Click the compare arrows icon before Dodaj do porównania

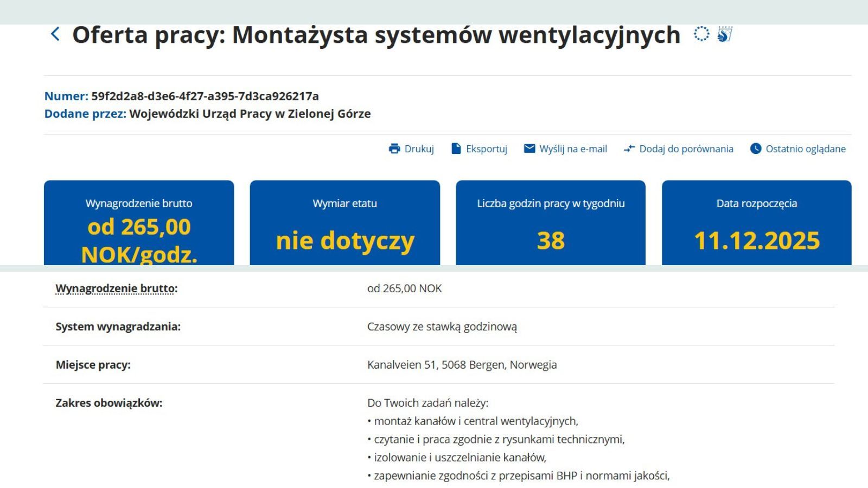pyautogui.click(x=629, y=149)
